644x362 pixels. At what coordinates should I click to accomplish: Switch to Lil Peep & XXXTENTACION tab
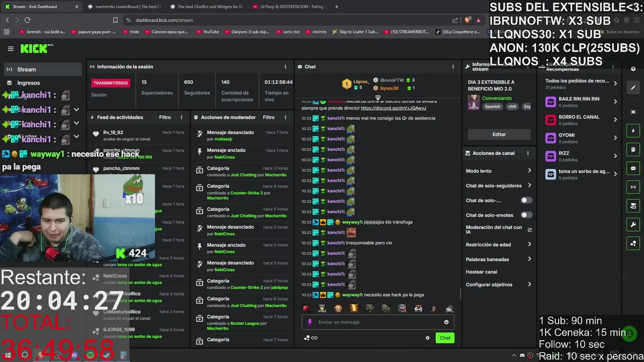click(289, 7)
